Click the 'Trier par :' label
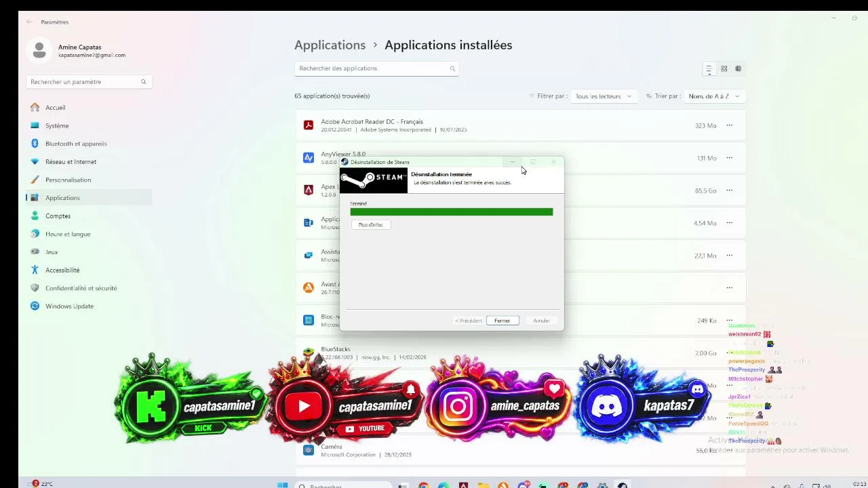The image size is (868, 488). click(x=667, y=96)
